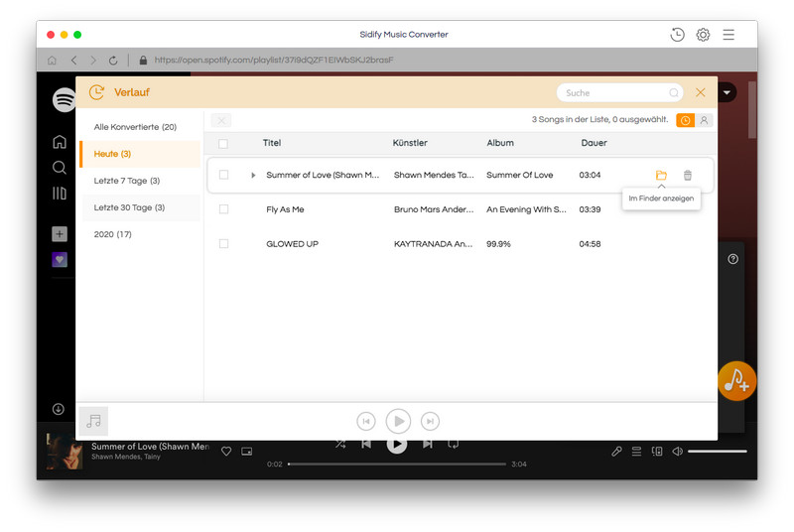Image resolution: width=794 pixels, height=532 pixels.
Task: Skip to next track in Verlauf player
Action: [x=430, y=421]
